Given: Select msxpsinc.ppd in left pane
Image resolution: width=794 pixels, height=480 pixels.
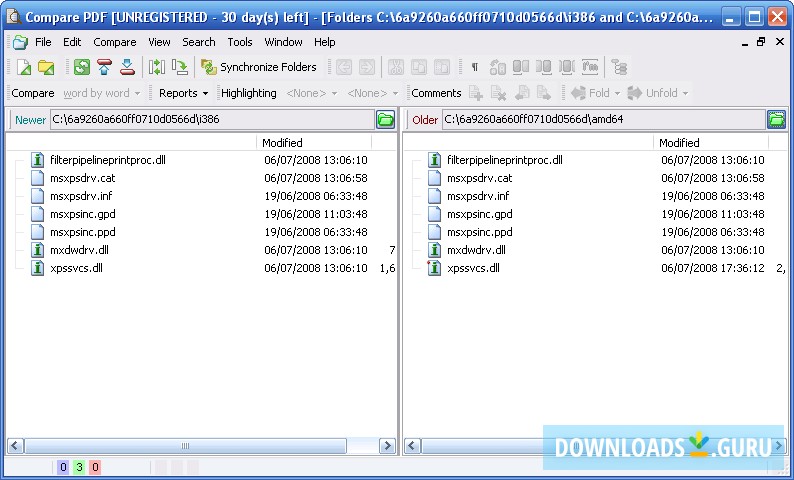Looking at the screenshot, I should [x=83, y=232].
